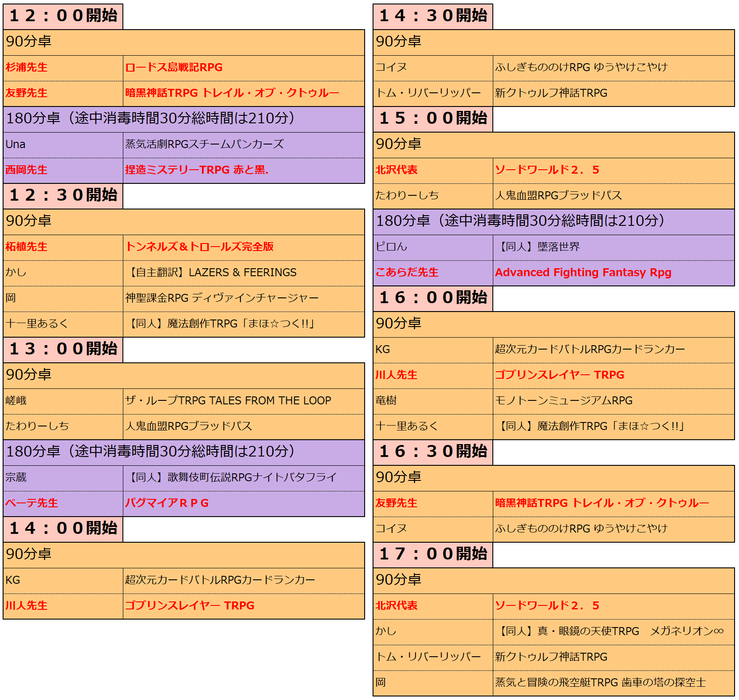The height and width of the screenshot is (700, 739).
Task: Click 北沢代表 in the 15:00 section
Action: pos(396,170)
